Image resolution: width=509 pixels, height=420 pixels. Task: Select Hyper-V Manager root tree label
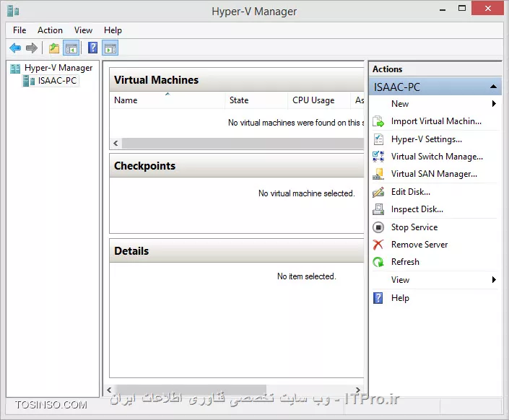(x=58, y=68)
